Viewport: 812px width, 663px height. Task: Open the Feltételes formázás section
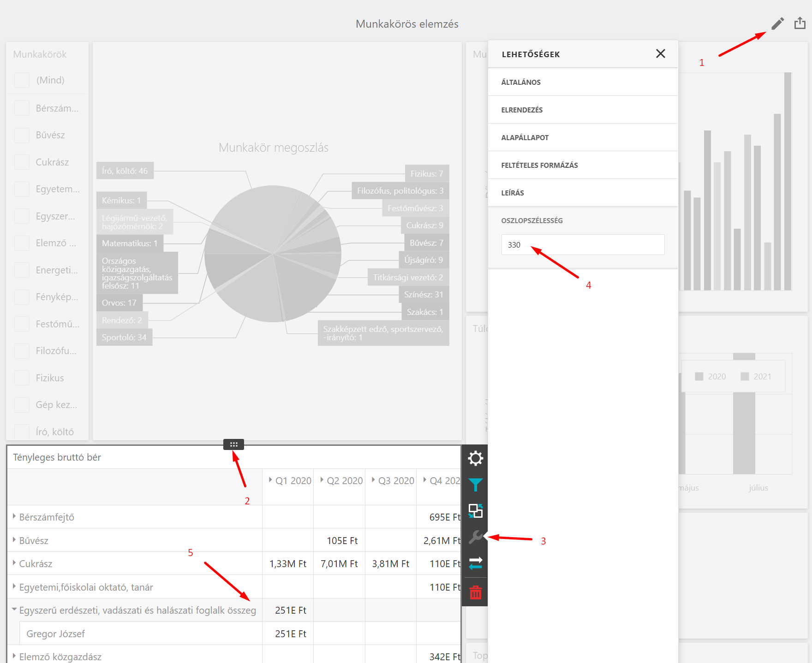[583, 165]
